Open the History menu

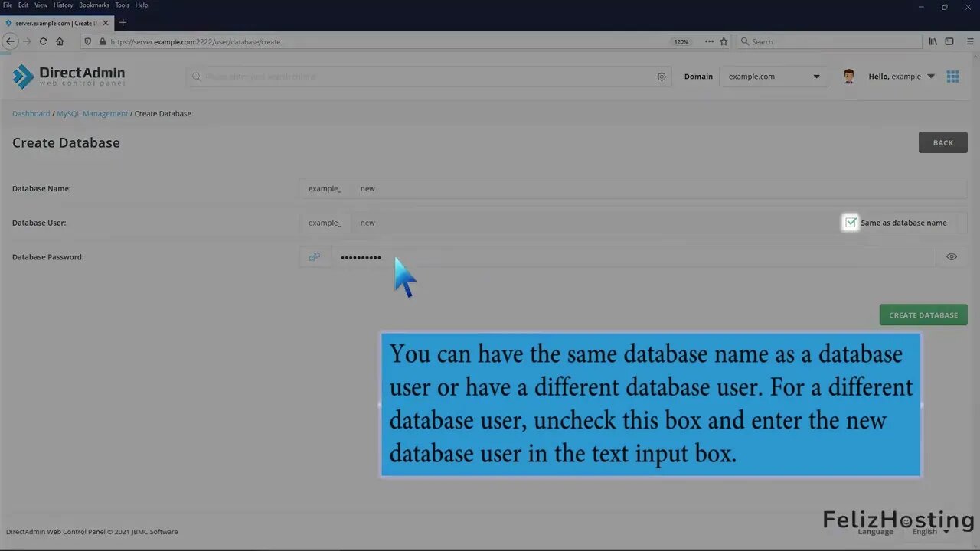pos(63,5)
